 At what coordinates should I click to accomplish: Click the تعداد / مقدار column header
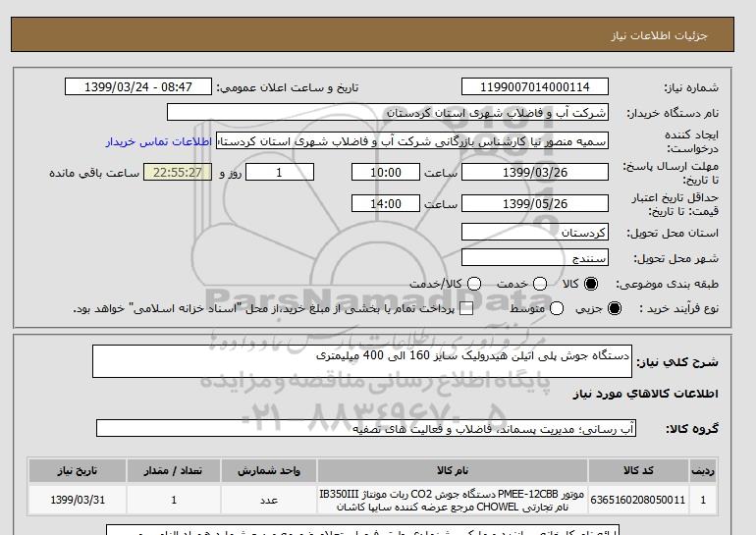pyautogui.click(x=174, y=470)
